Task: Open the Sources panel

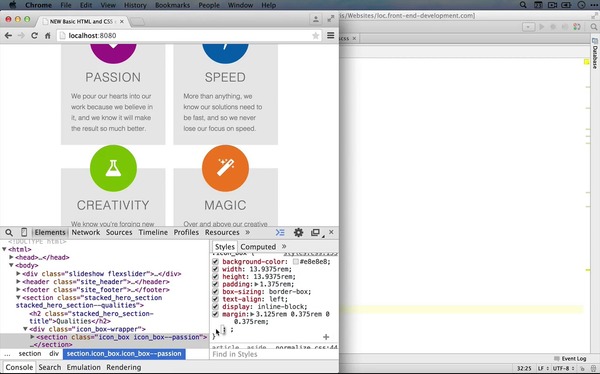Action: [x=119, y=232]
